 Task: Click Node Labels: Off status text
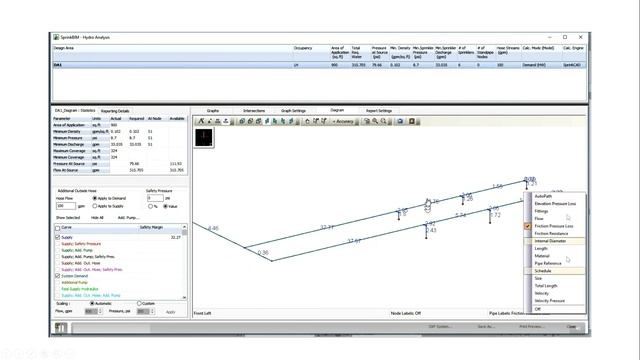(x=406, y=313)
